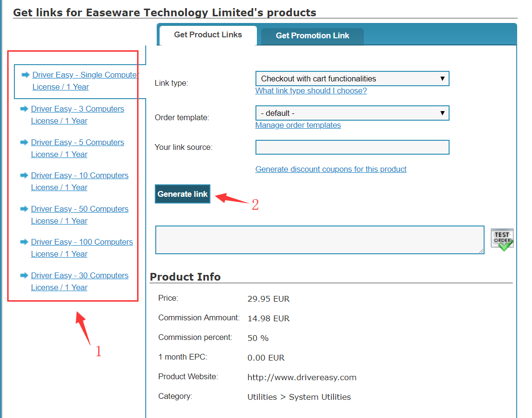Click arrow icon beside 10 Computers License

pyautogui.click(x=24, y=175)
